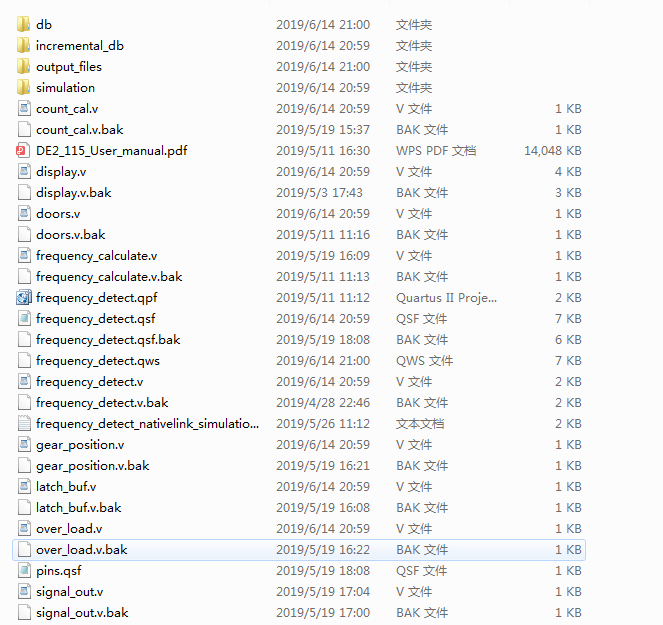The image size is (663, 625).
Task: Click the display.v Verilog file icon
Action: 24,172
